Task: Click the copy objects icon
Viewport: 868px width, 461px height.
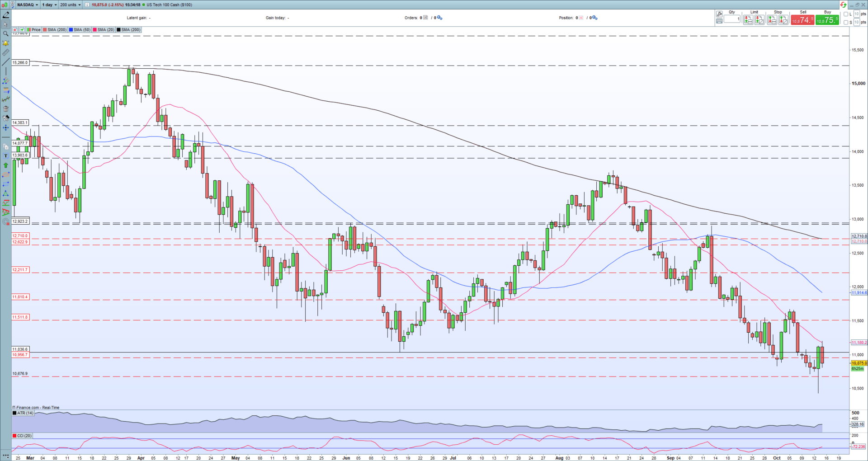Action: point(6,146)
